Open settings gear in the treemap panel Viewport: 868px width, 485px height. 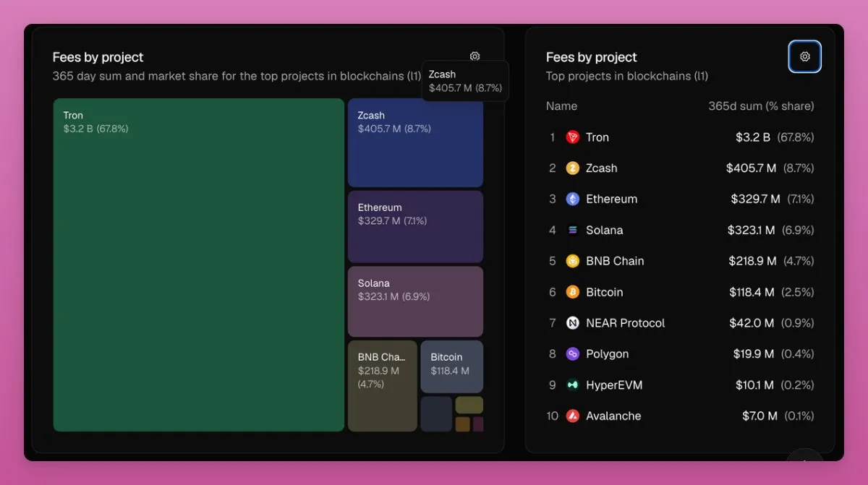coord(475,56)
